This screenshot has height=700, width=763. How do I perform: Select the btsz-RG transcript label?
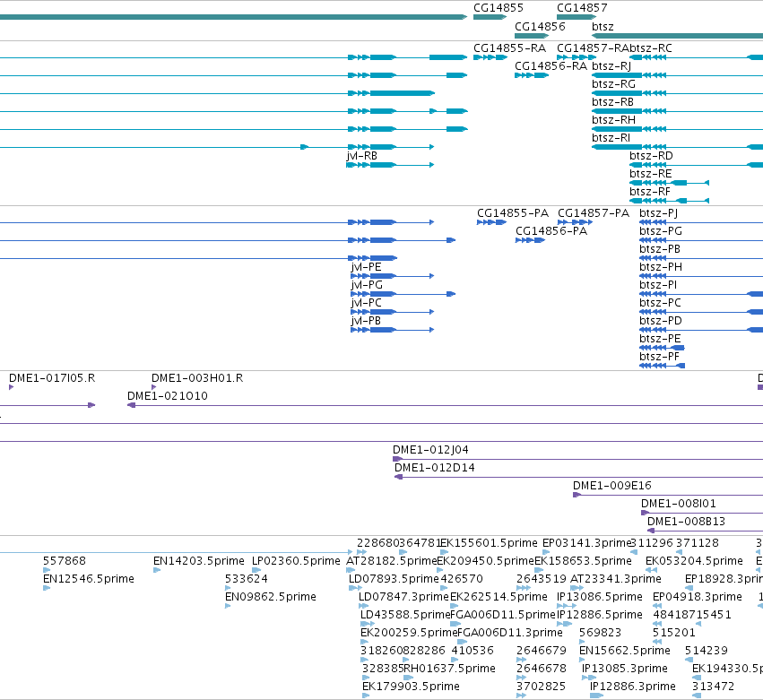coord(613,84)
